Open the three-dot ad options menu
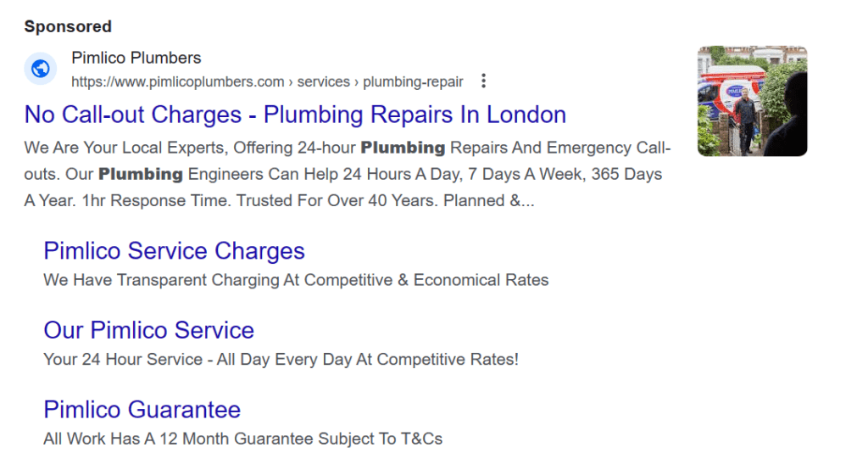The width and height of the screenshot is (868, 470). click(483, 81)
